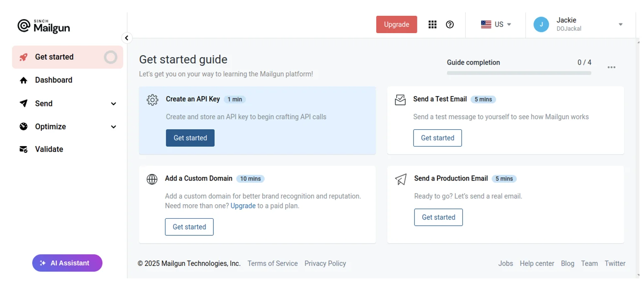The image size is (644, 285).
Task: Click the Dashboard home icon
Action: click(24, 80)
